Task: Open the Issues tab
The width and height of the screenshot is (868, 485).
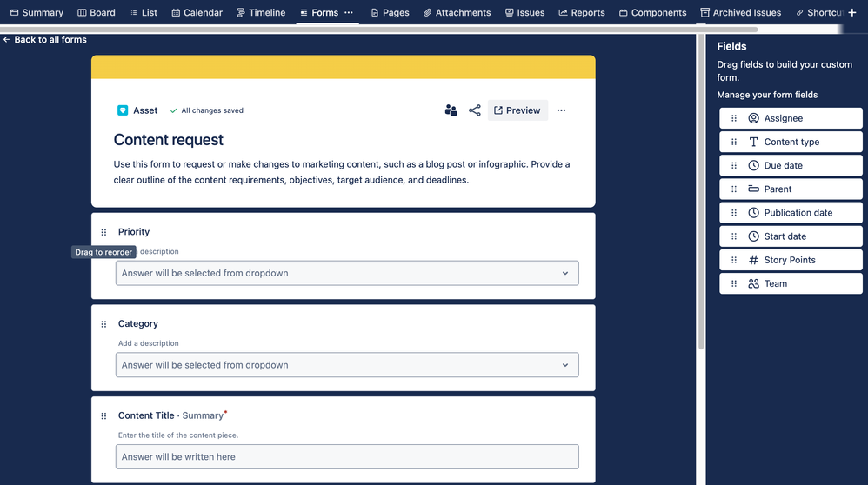Action: [x=524, y=12]
